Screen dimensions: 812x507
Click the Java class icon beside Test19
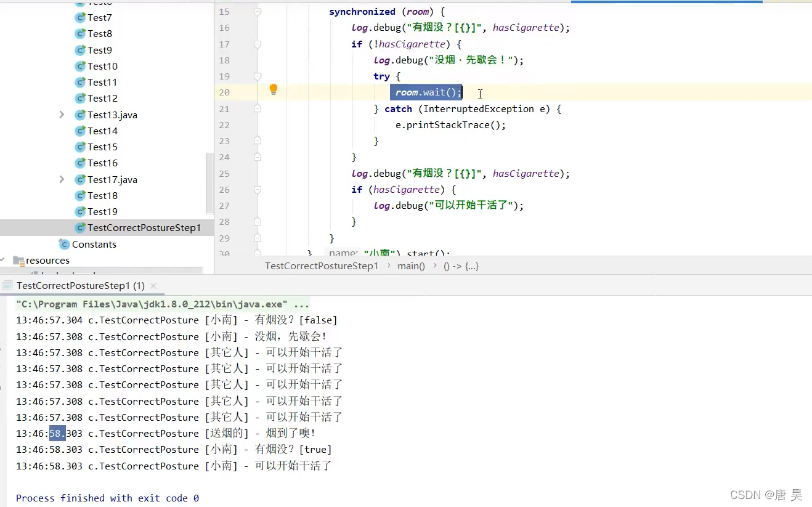tap(81, 211)
